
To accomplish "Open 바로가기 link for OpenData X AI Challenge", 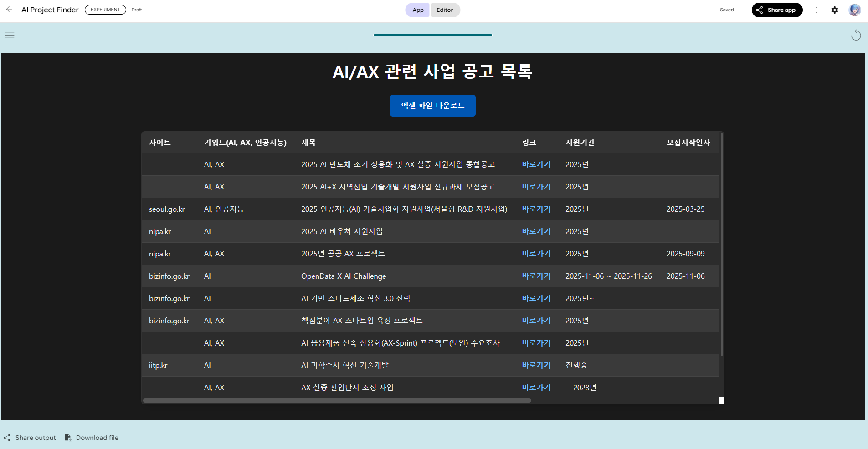I will 536,276.
